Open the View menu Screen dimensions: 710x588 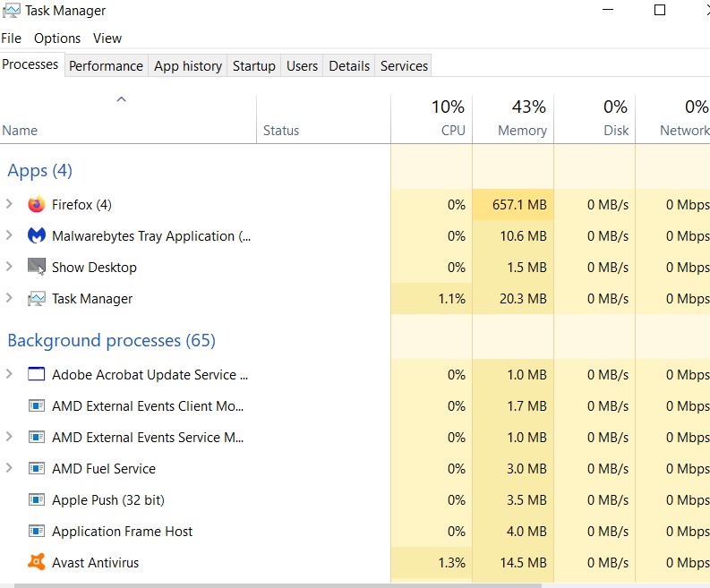(x=107, y=38)
